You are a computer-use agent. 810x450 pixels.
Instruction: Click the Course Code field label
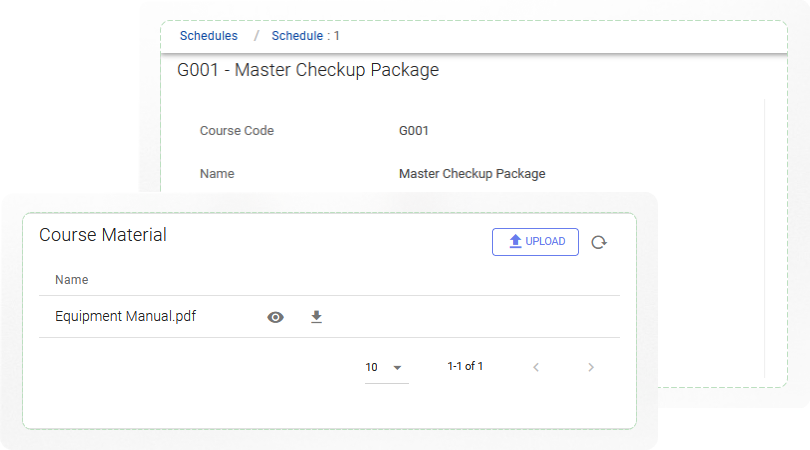(237, 131)
